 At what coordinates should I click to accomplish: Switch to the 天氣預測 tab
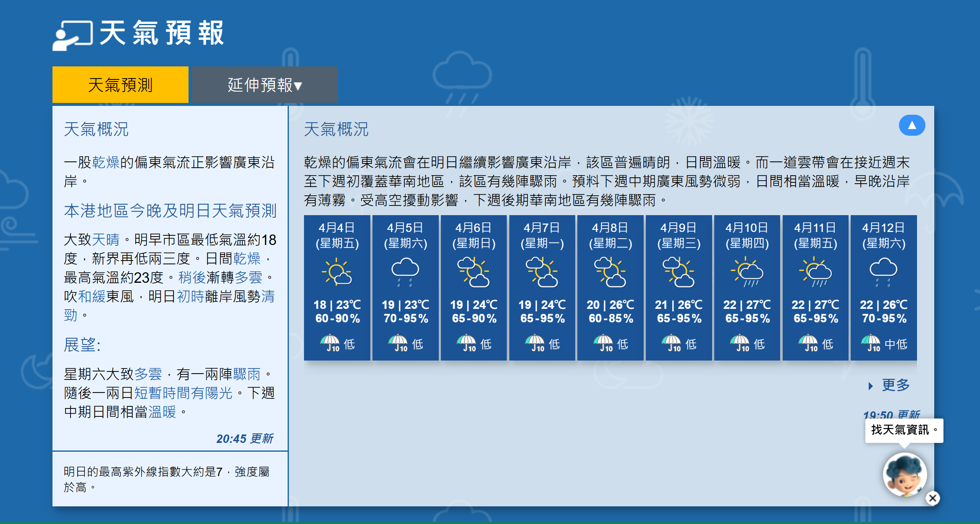click(120, 84)
